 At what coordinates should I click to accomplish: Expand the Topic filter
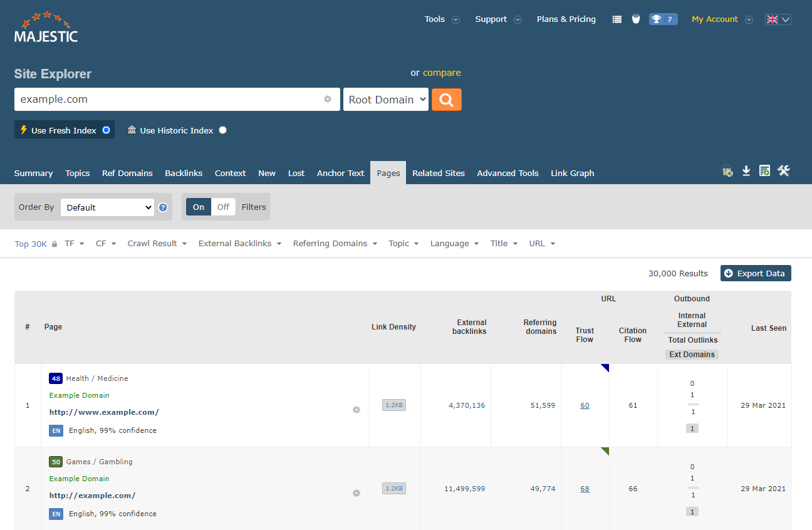pyautogui.click(x=403, y=244)
